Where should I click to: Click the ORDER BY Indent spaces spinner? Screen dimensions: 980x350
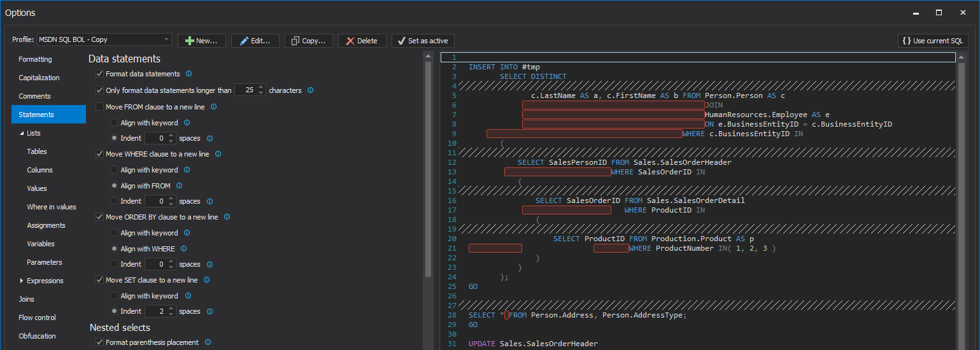[x=160, y=264]
